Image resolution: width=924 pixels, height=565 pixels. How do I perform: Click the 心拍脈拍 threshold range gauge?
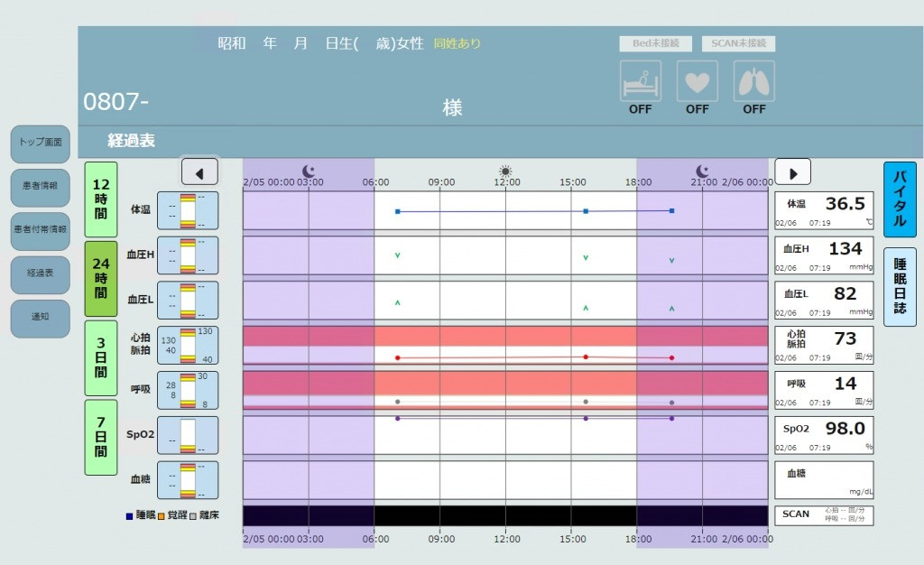[188, 345]
